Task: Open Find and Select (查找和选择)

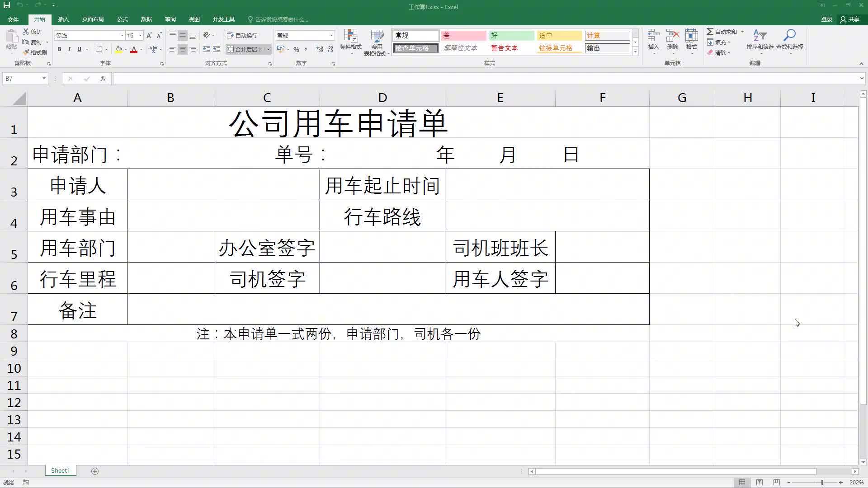Action: click(x=789, y=42)
